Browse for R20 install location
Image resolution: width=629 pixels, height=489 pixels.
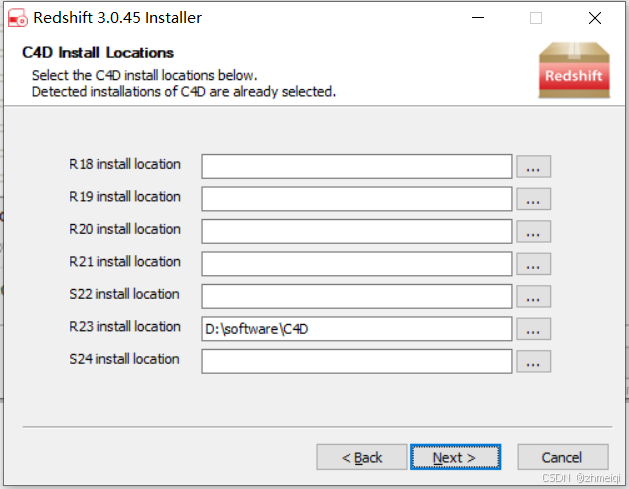(x=533, y=231)
